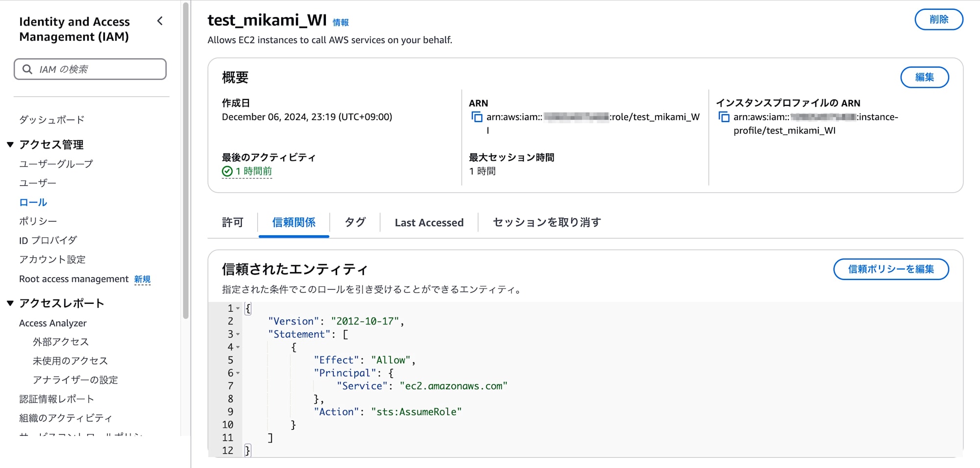Image resolution: width=980 pixels, height=468 pixels.
Task: Open 外部アクセス in the sidebar
Action: (x=61, y=342)
